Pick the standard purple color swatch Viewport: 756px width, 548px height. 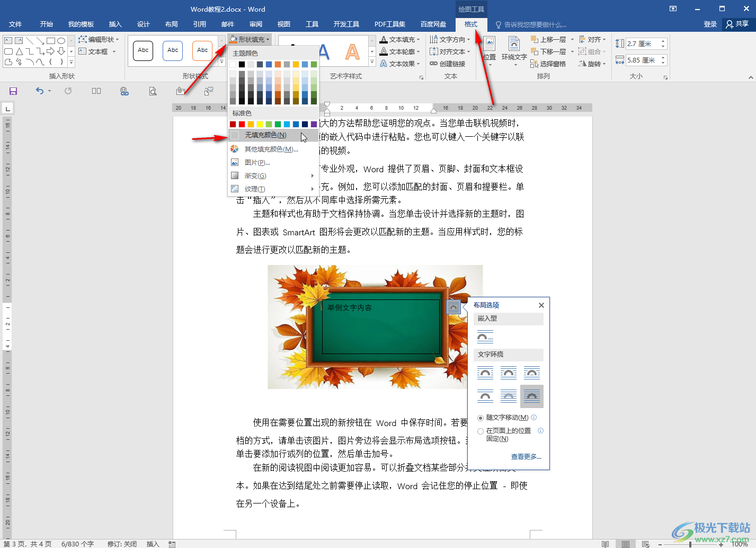point(314,125)
